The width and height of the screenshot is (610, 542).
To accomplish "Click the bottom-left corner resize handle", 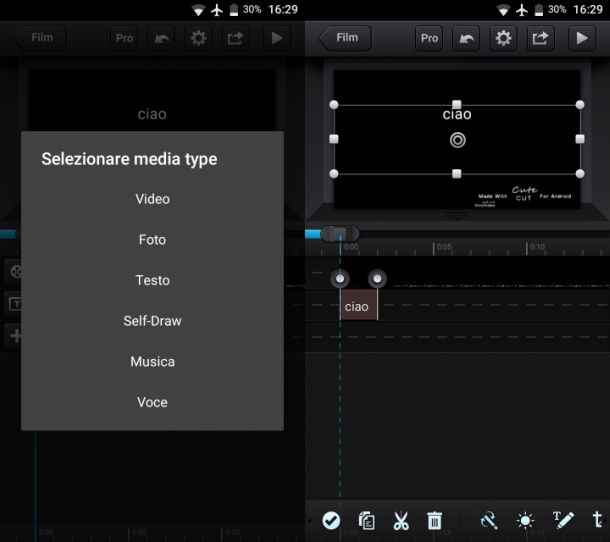I will click(334, 174).
